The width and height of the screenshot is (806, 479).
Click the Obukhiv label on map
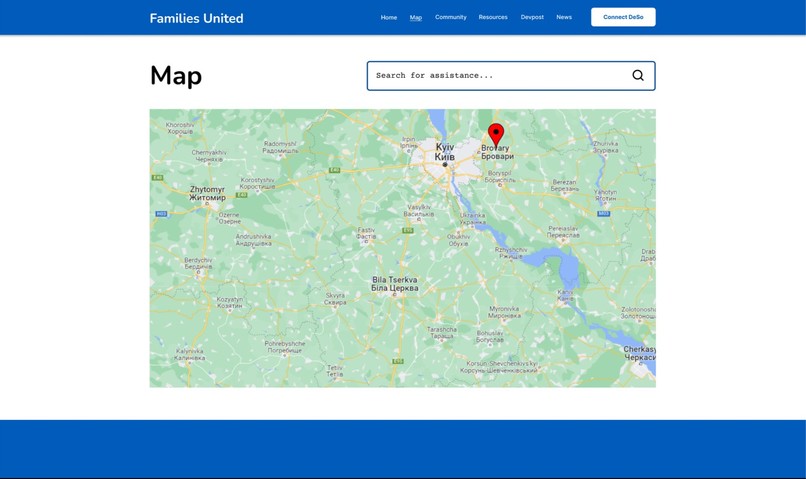click(458, 240)
